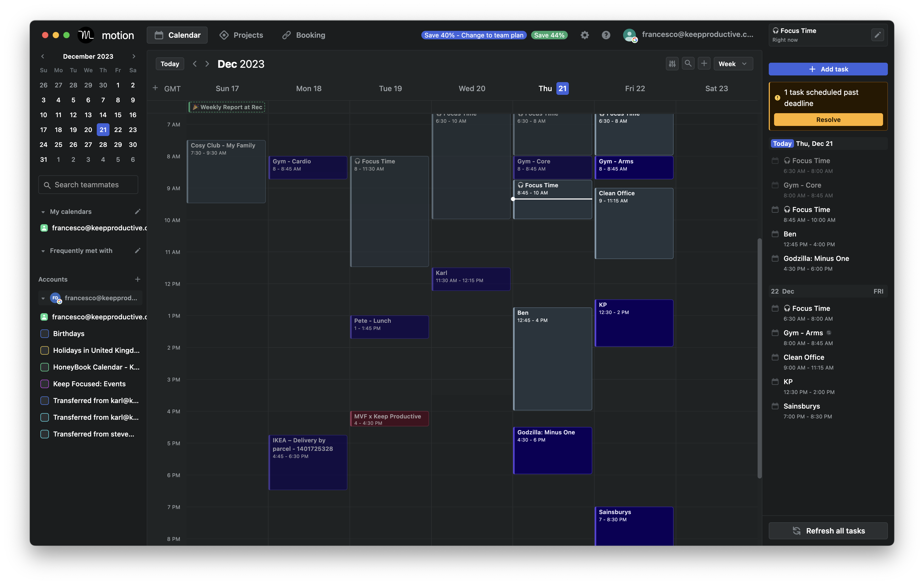The width and height of the screenshot is (924, 585).
Task: Switch to the Booking tab
Action: [x=303, y=35]
